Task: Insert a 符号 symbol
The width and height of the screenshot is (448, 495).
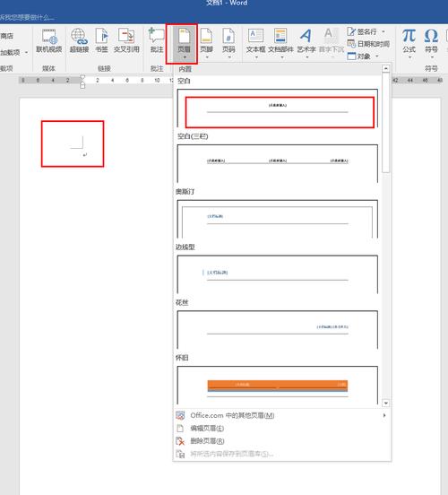Action: tap(431, 44)
